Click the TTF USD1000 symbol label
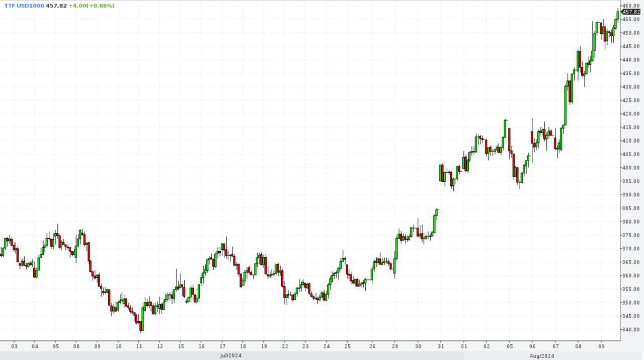The height and width of the screenshot is (360, 644). [x=23, y=6]
